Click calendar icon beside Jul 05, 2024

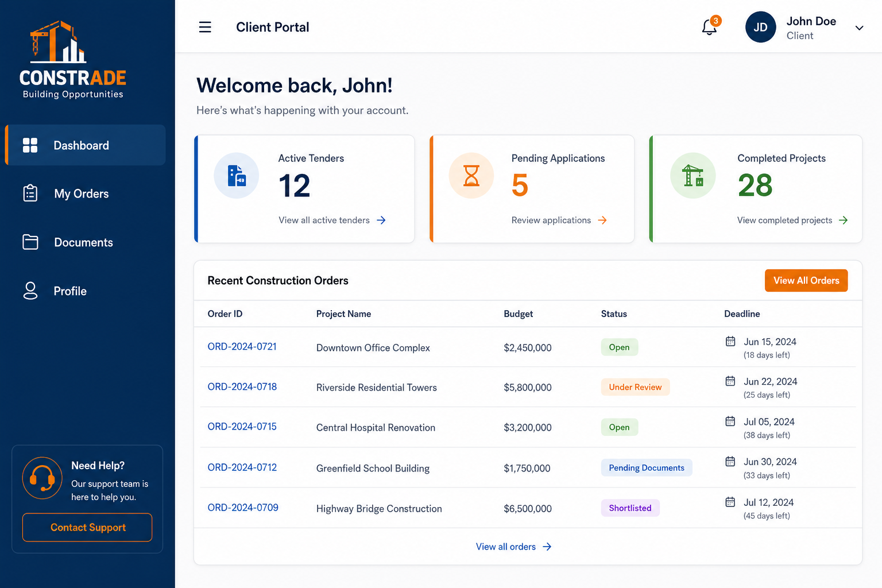click(x=730, y=421)
